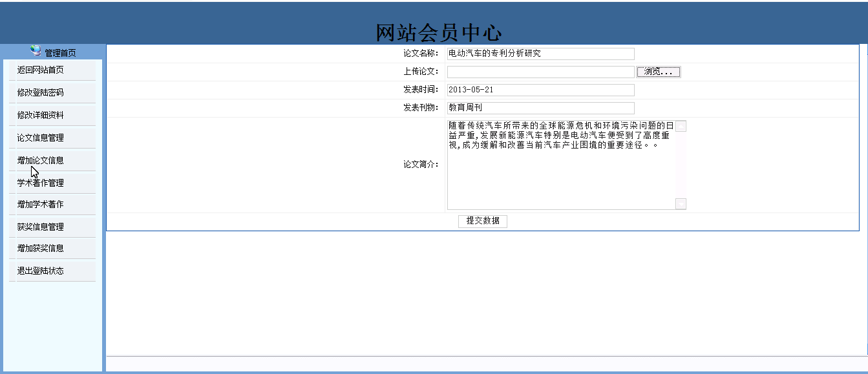Click the 上传论文 file path field
Image resolution: width=868 pixels, height=374 pixels.
tap(540, 72)
